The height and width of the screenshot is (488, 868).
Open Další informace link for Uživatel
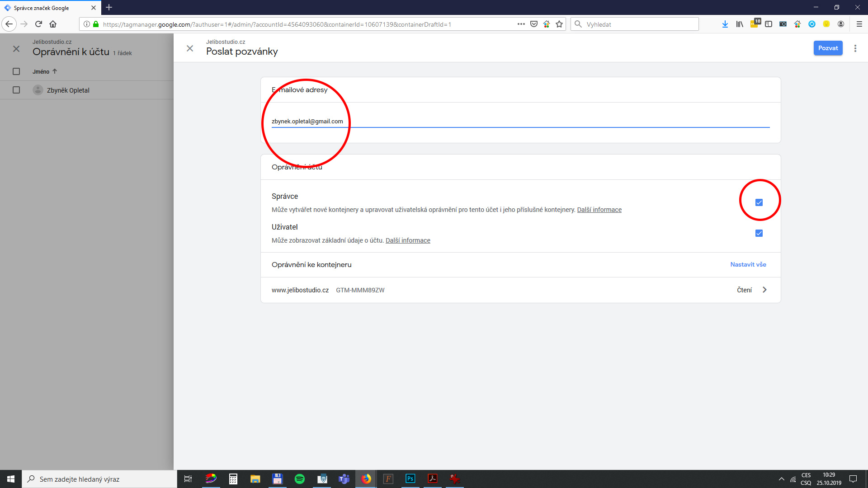click(408, 240)
